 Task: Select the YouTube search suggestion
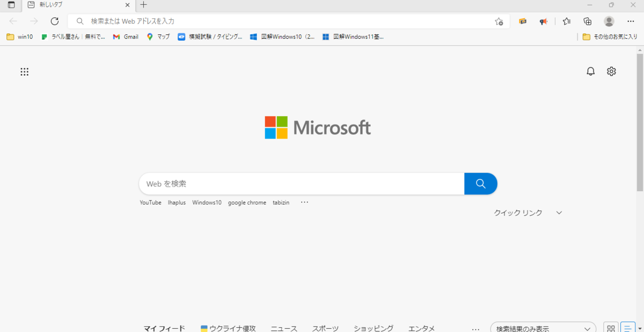(x=150, y=203)
